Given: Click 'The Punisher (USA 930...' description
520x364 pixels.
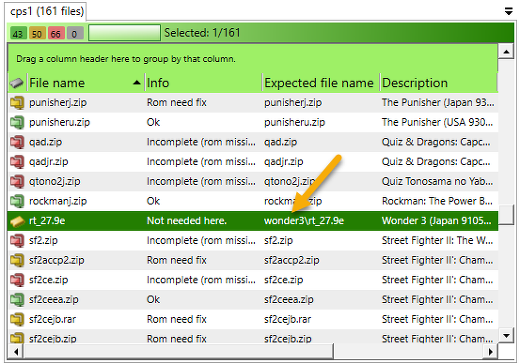Looking at the screenshot, I should pyautogui.click(x=437, y=122).
